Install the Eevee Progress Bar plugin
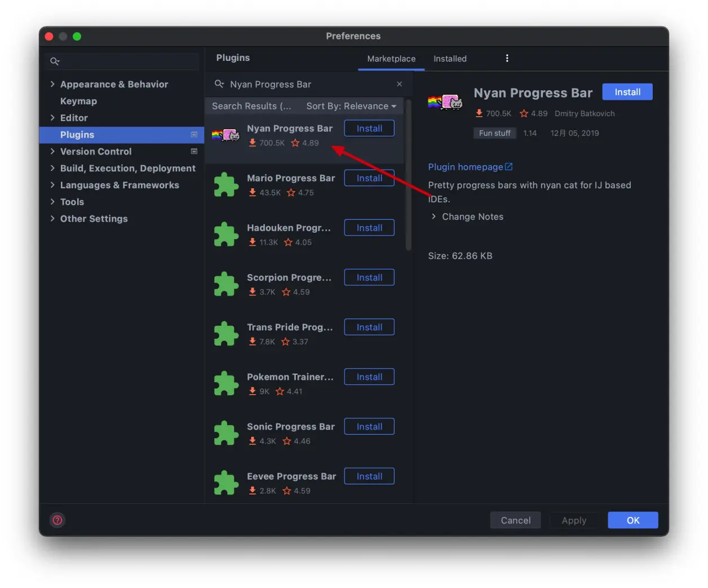This screenshot has width=708, height=588. pos(369,476)
